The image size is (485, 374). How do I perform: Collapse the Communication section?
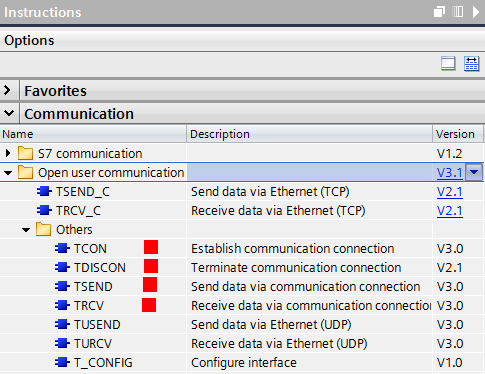(x=9, y=113)
